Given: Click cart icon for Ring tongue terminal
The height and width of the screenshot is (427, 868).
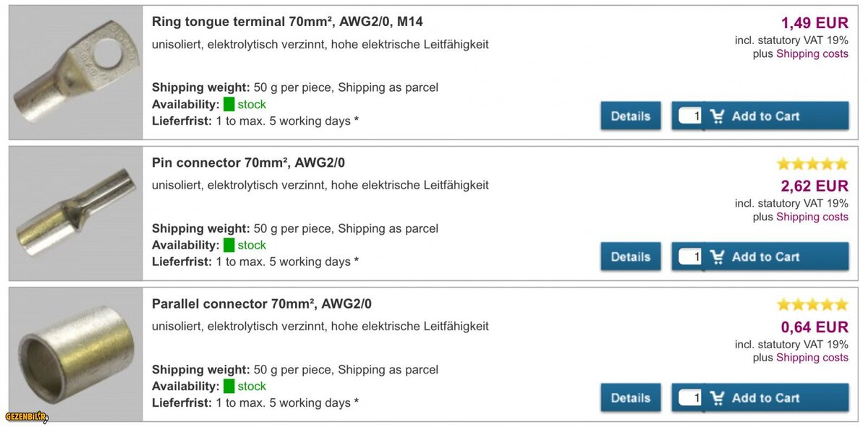Looking at the screenshot, I should [717, 116].
